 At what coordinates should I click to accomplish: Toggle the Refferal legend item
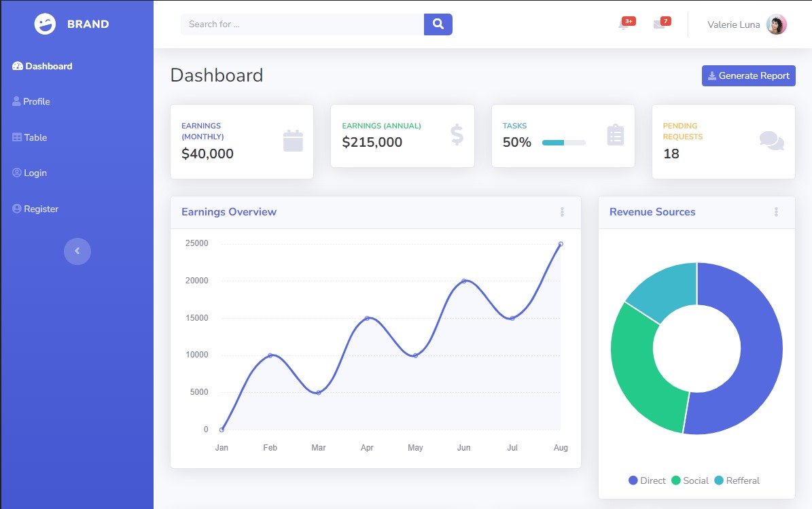point(737,480)
